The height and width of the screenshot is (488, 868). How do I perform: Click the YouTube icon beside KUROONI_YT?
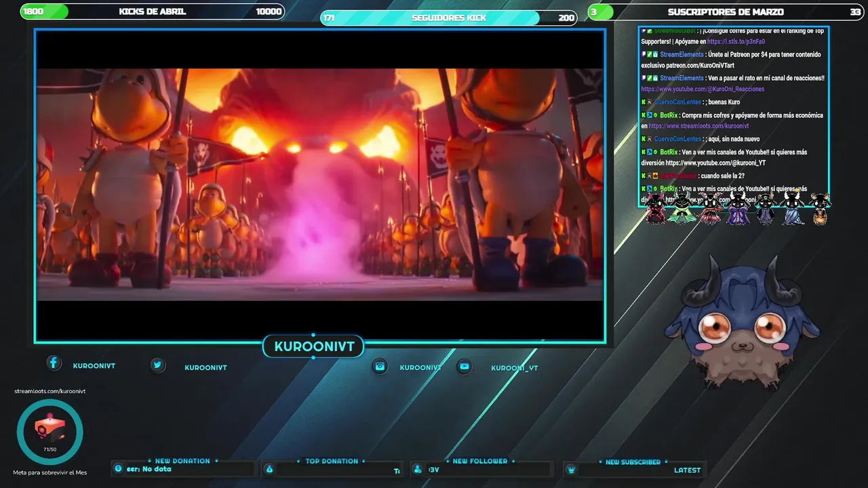(465, 367)
